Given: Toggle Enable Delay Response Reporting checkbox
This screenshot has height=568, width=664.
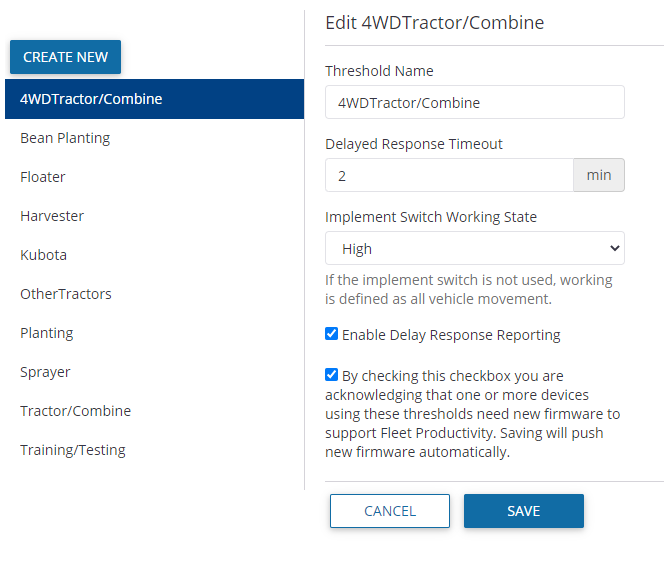Looking at the screenshot, I should 332,334.
